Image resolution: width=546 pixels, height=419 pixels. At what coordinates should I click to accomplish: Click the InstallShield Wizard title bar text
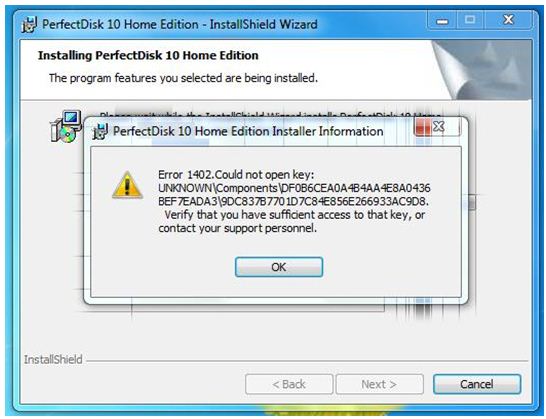(x=180, y=24)
